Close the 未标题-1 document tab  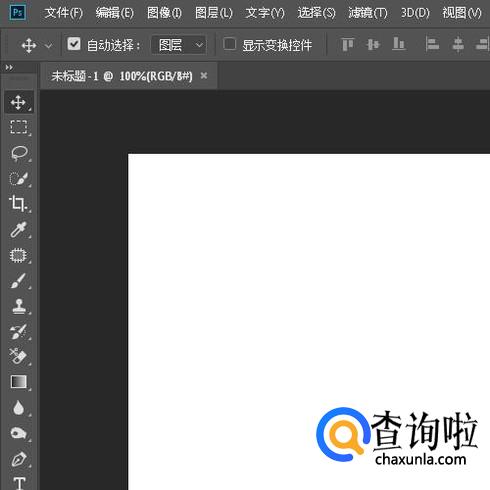click(204, 76)
